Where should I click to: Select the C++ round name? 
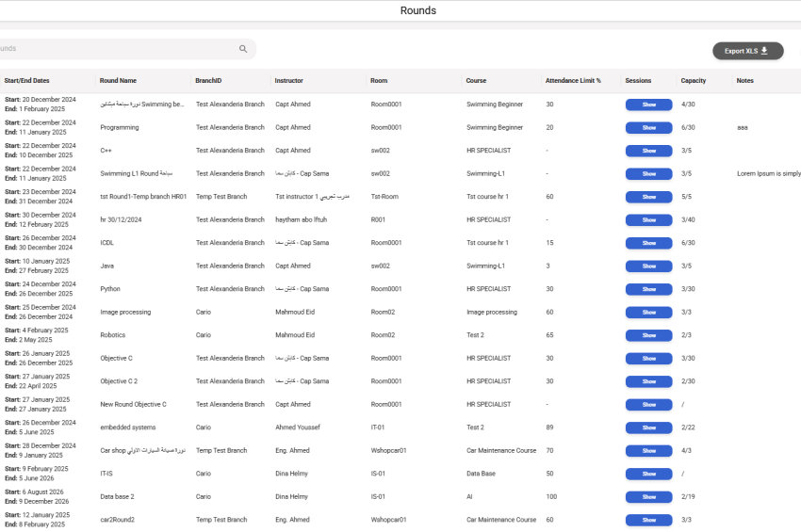106,151
